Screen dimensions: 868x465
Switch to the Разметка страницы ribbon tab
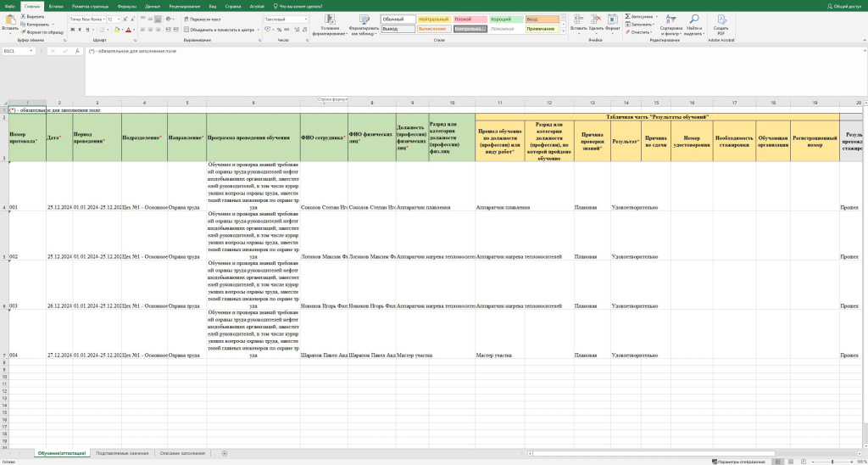92,6
